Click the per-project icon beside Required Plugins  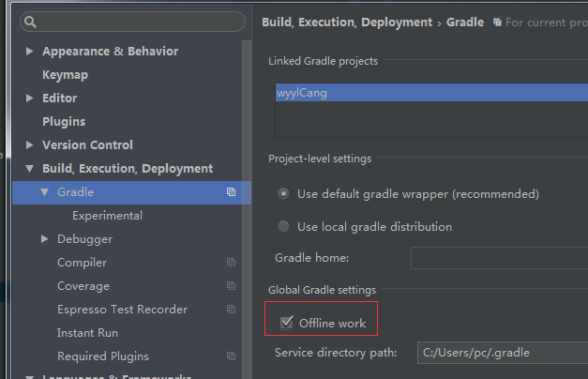[x=231, y=356]
